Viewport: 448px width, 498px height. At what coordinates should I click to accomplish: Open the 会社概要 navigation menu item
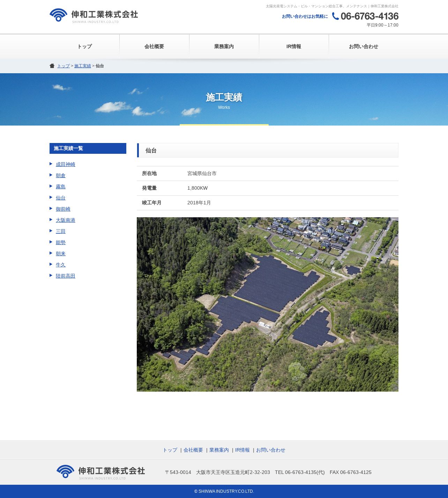[x=154, y=46]
